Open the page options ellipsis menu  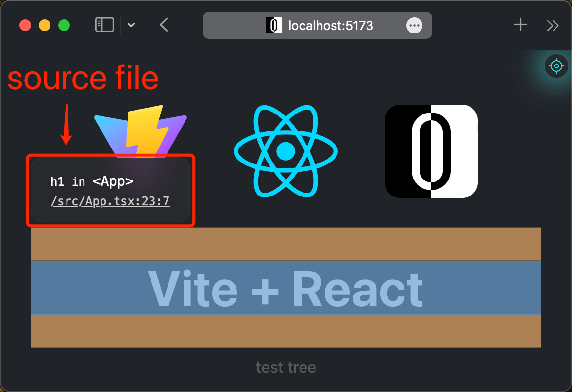point(414,26)
